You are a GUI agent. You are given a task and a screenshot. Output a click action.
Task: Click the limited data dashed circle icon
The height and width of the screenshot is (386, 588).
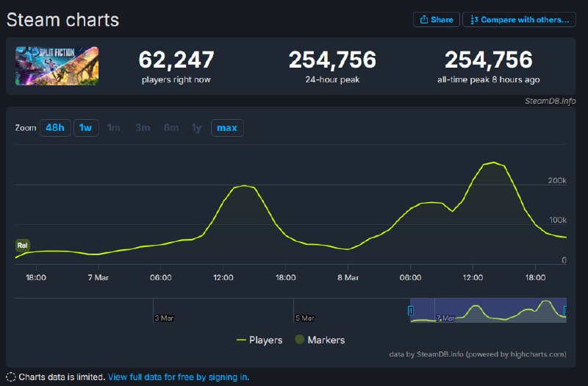click(x=11, y=377)
